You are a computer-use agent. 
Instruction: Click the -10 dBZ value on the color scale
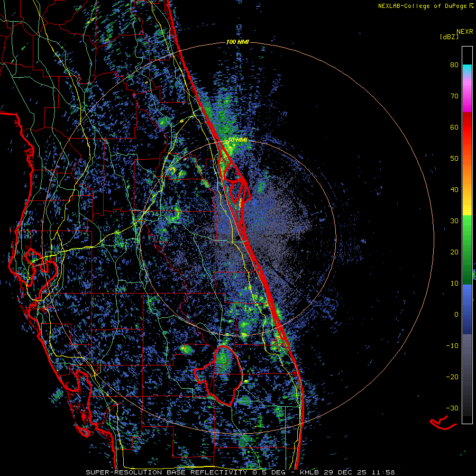[452, 346]
